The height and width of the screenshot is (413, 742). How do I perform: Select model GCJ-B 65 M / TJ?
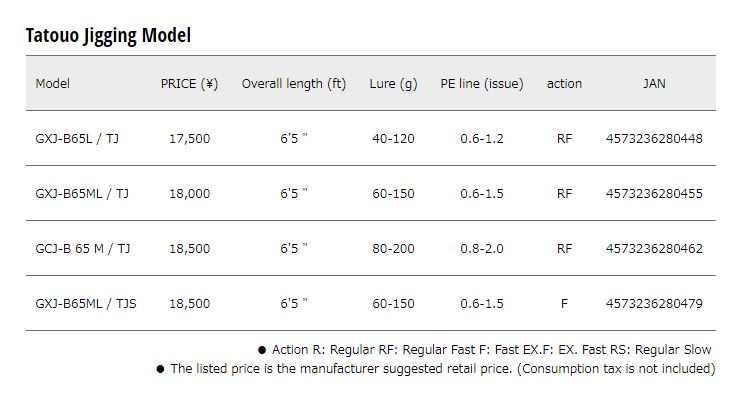point(83,249)
